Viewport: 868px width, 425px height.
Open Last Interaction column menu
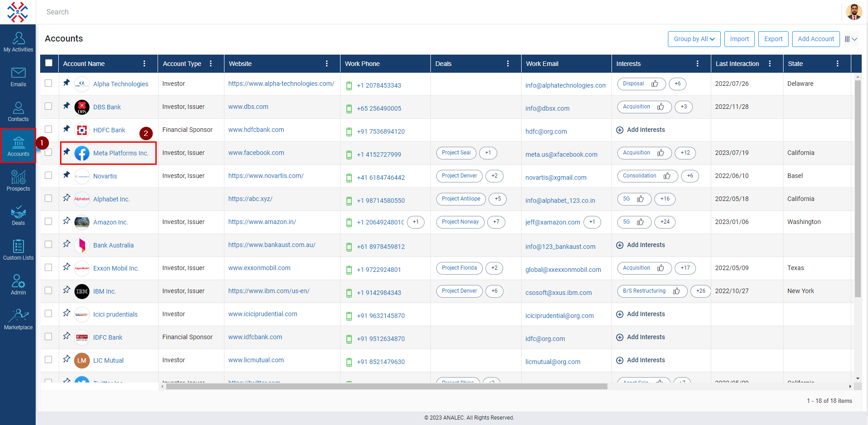[x=770, y=64]
